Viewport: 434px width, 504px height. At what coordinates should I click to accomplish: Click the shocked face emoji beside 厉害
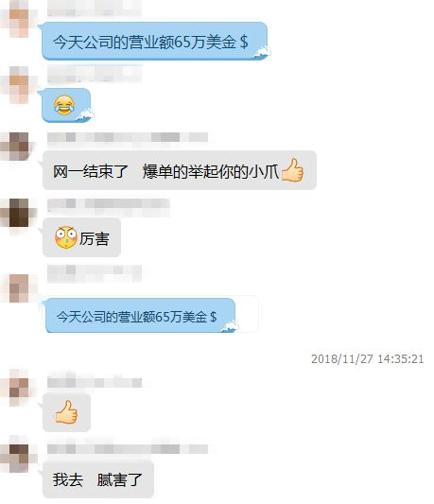[65, 237]
